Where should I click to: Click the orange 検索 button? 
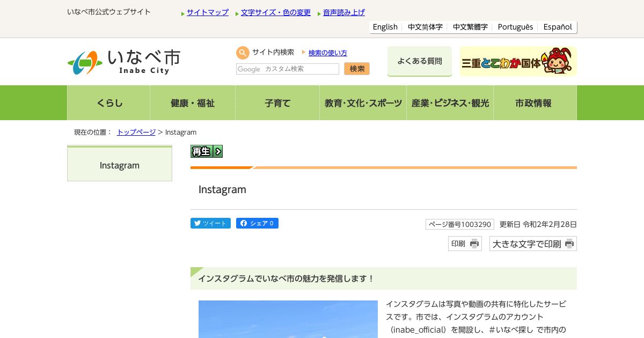(357, 69)
